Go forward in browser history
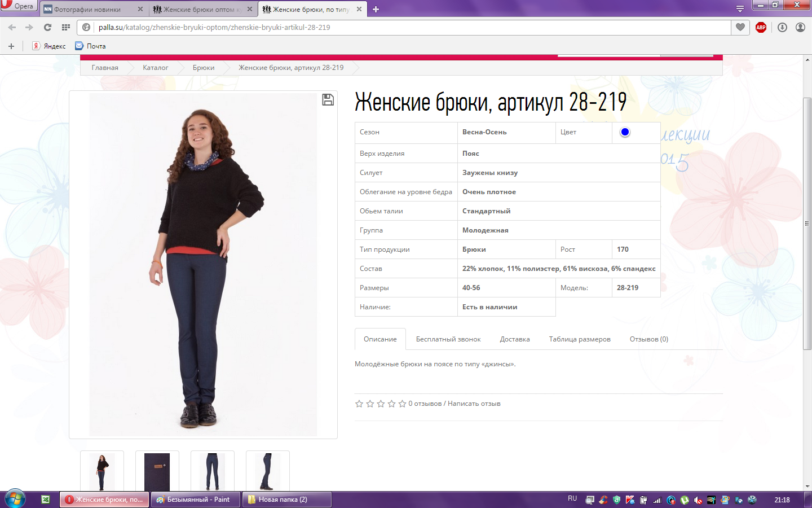This screenshot has width=812, height=508. 29,27
